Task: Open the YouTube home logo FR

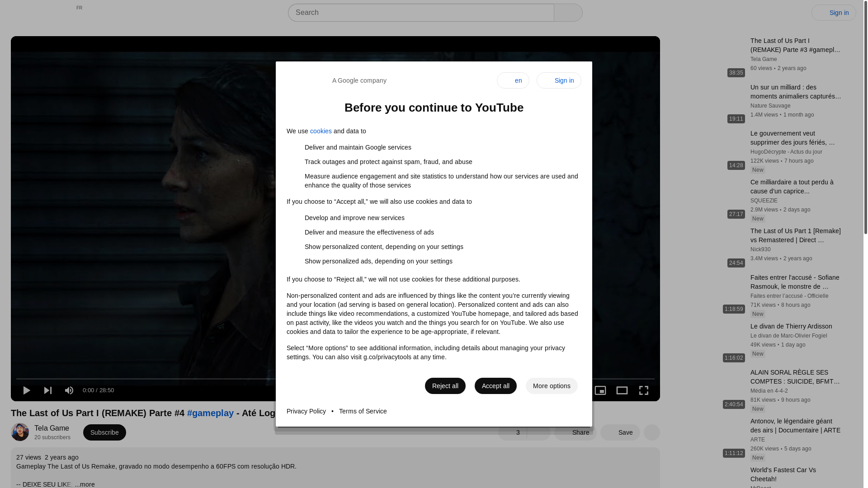Action: [54, 13]
